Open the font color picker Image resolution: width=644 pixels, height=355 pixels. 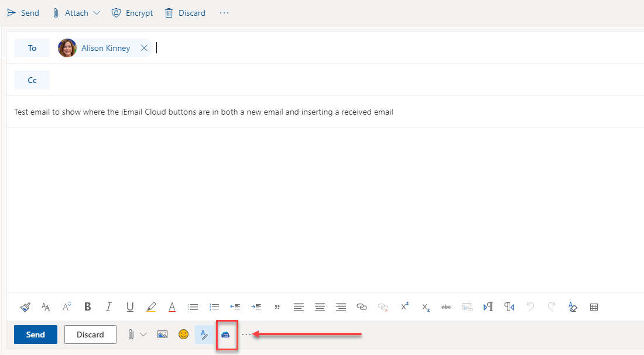(172, 306)
